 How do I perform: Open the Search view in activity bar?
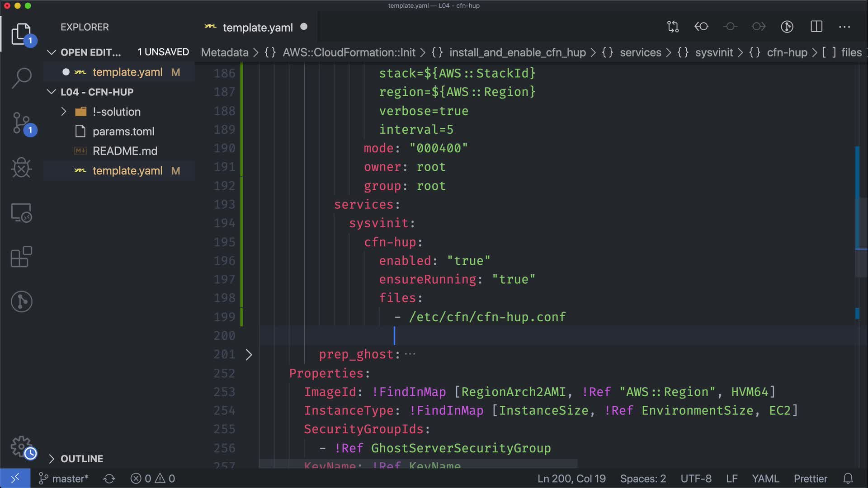[21, 78]
